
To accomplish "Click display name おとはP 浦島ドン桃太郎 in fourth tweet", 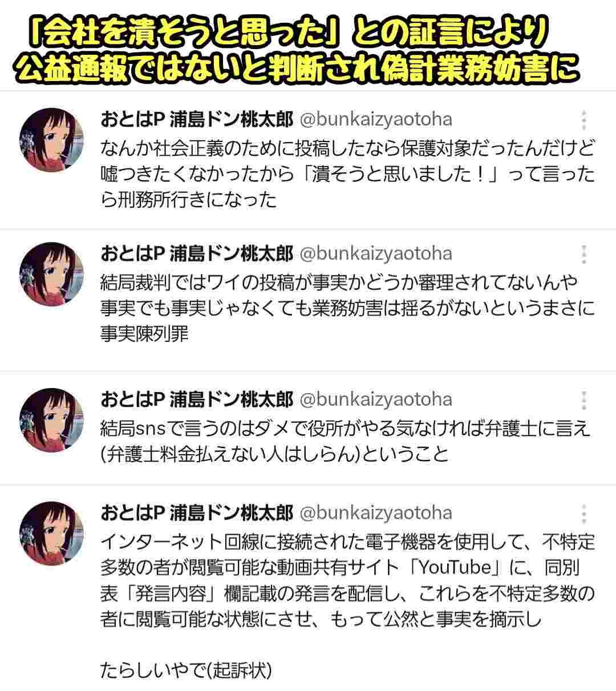I will [x=197, y=512].
